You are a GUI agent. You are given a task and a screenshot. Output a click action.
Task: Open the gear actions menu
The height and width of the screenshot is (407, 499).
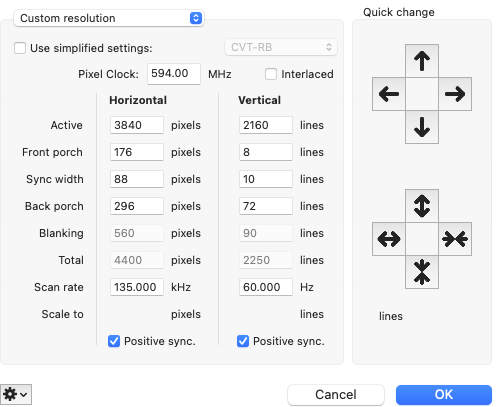16,395
